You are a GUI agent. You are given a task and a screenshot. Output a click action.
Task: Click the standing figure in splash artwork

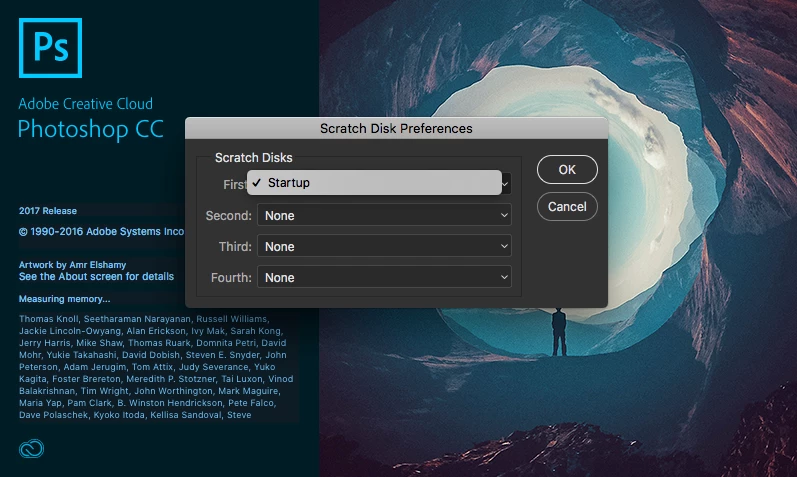pos(559,332)
